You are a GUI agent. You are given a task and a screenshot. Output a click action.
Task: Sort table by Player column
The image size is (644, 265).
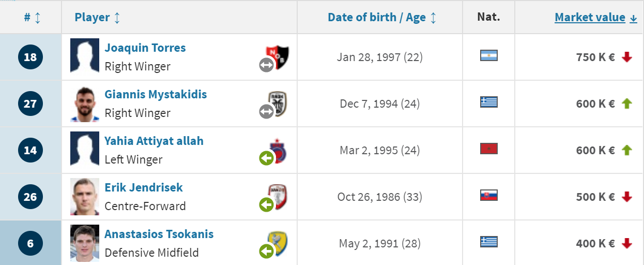[x=97, y=18]
